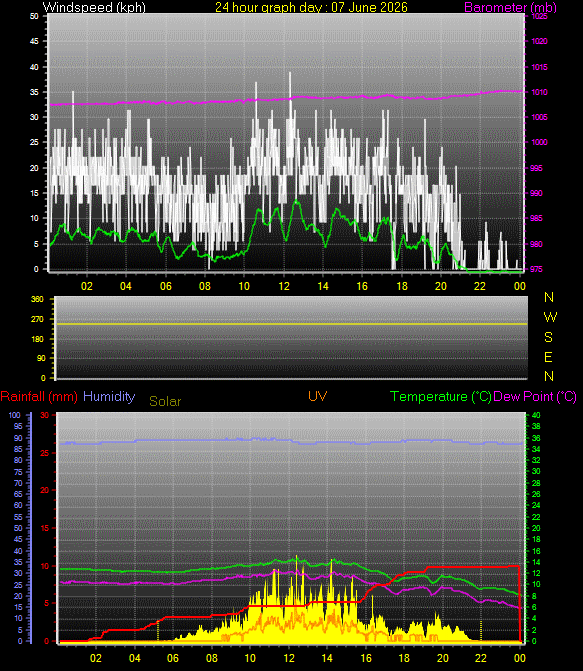
Task: Click the 1015 barometer axis value
Action: (x=539, y=67)
